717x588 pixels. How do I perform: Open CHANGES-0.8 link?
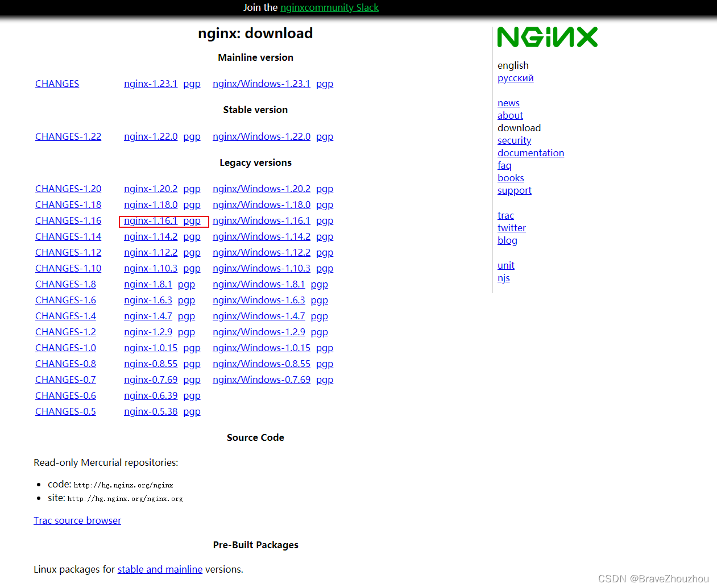(x=65, y=364)
